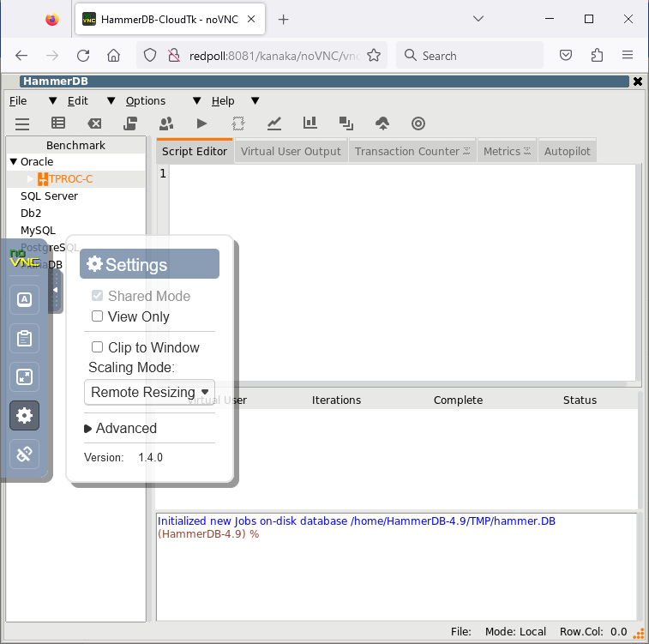This screenshot has height=644, width=649.
Task: Click the Firefox list all tabs chevron
Action: point(478,19)
